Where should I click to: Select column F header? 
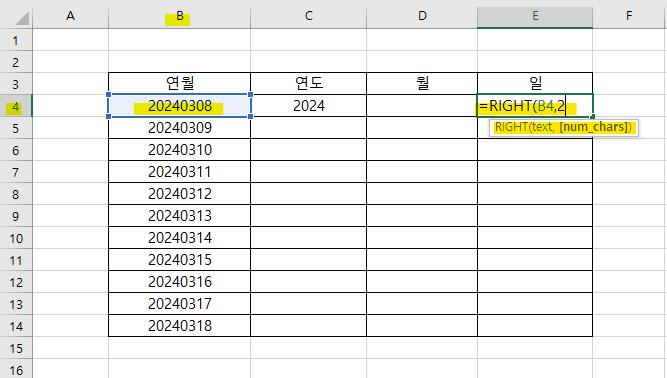(x=630, y=17)
